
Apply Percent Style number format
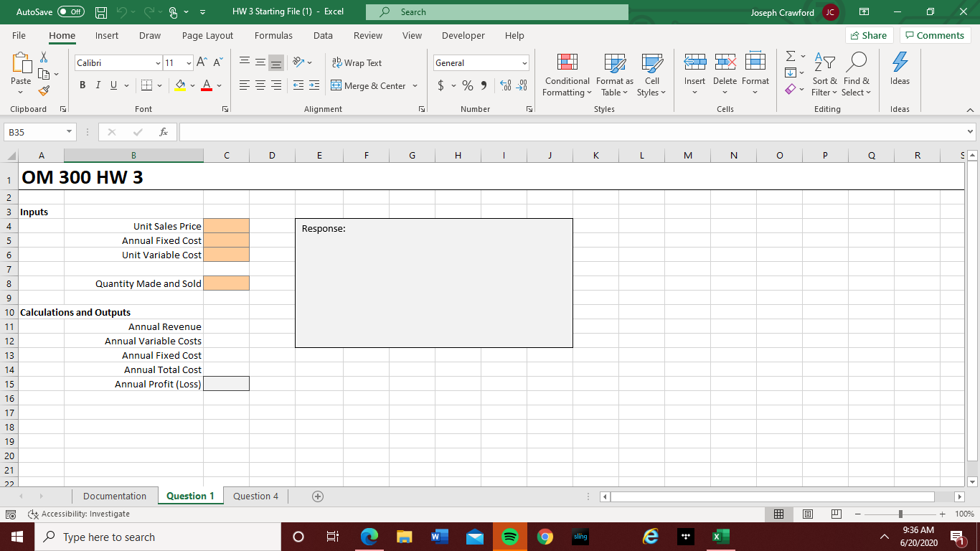click(x=468, y=85)
